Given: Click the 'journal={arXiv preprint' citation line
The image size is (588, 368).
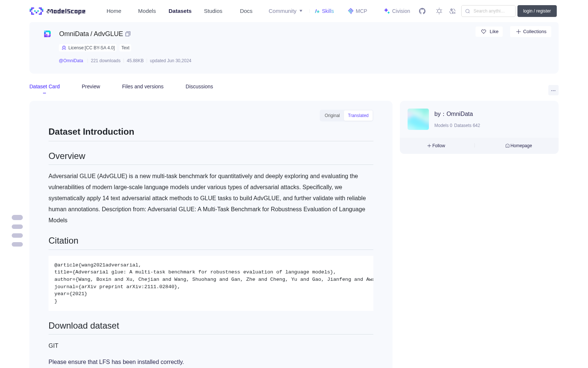Looking at the screenshot, I should 117,287.
